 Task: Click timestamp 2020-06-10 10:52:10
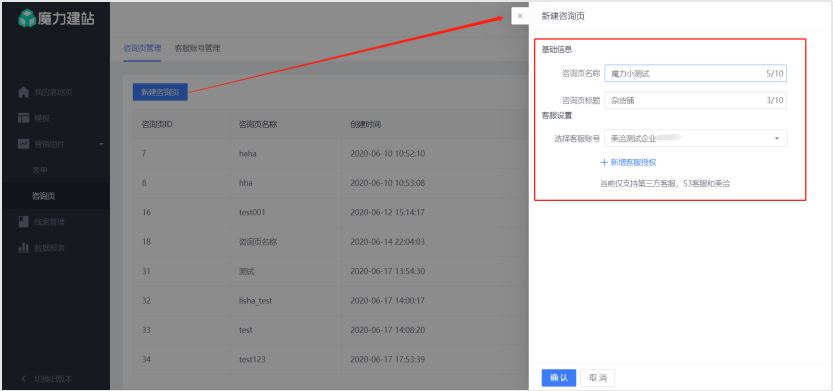click(x=387, y=154)
